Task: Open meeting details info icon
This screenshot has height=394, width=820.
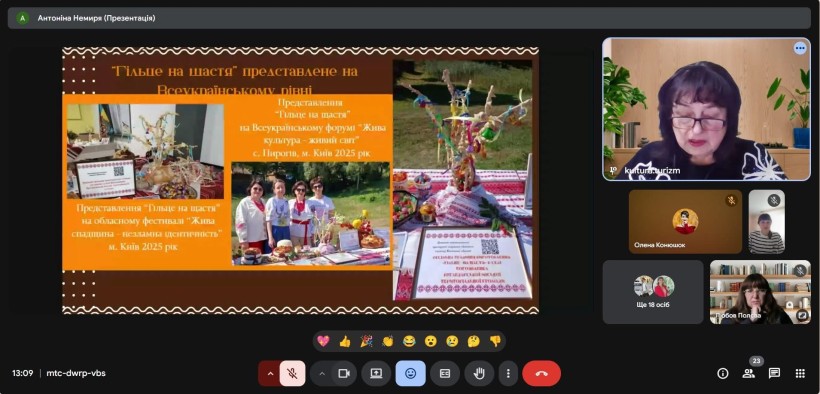Action: (x=723, y=373)
